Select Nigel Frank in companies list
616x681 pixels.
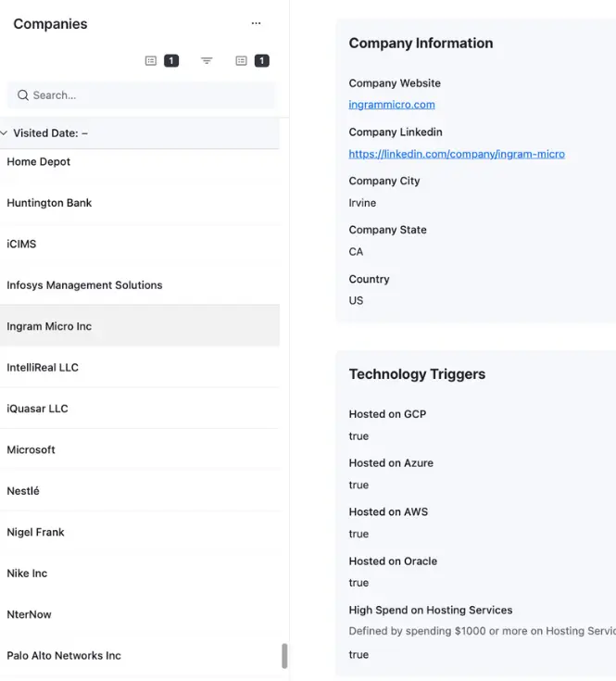click(140, 533)
